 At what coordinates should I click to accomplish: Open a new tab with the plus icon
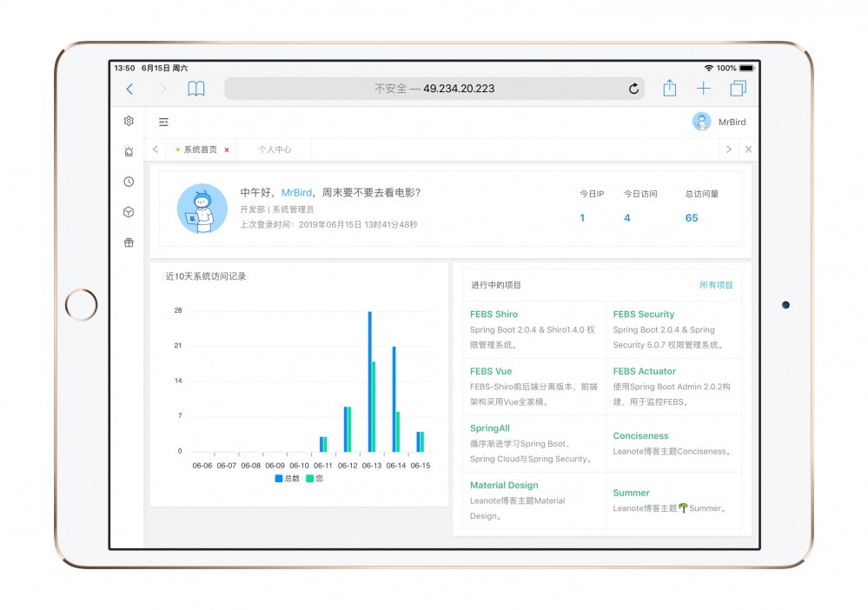[x=704, y=88]
